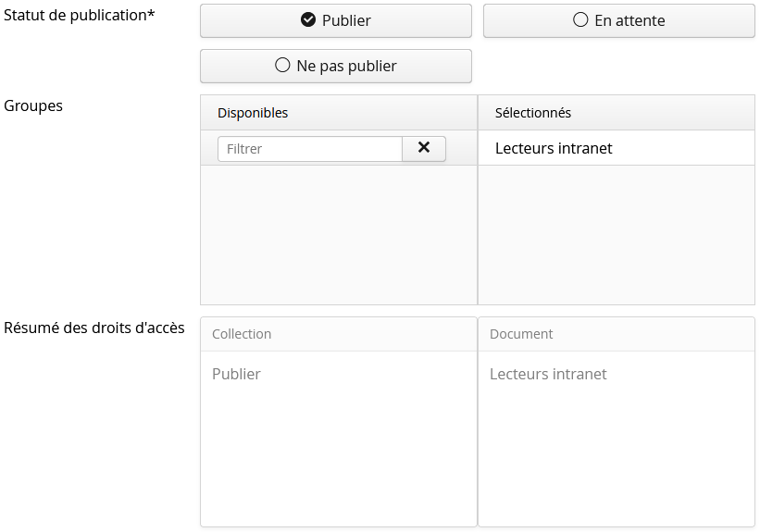760x532 pixels.
Task: Set publication status to En attente
Action: 618,20
